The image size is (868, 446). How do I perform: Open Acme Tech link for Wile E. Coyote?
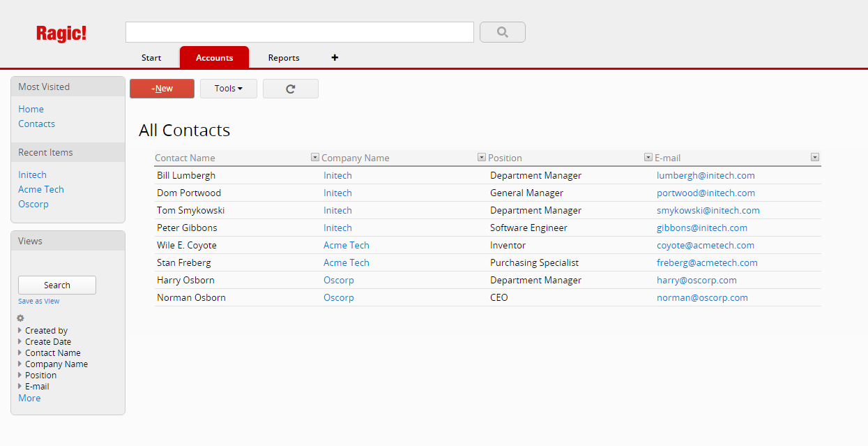point(347,246)
